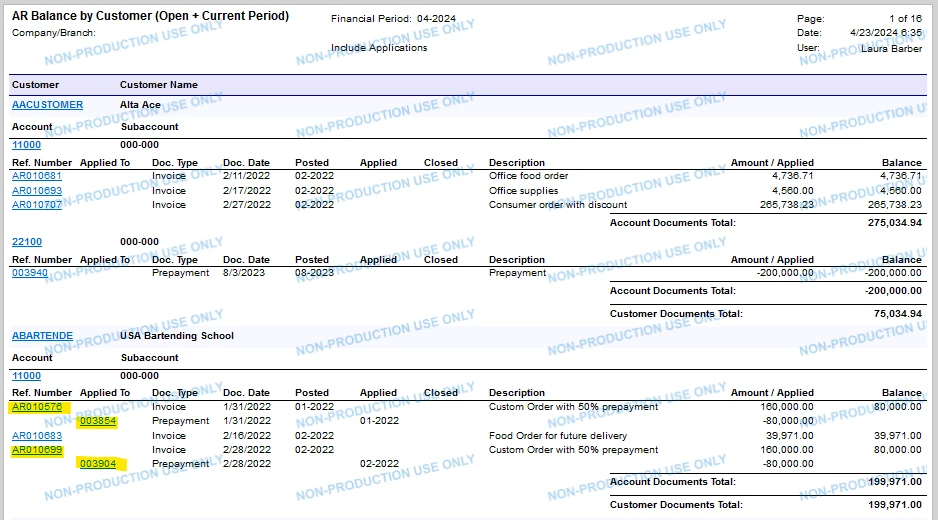The width and height of the screenshot is (938, 520).
Task: Open account 22100 link
Action: click(x=27, y=242)
